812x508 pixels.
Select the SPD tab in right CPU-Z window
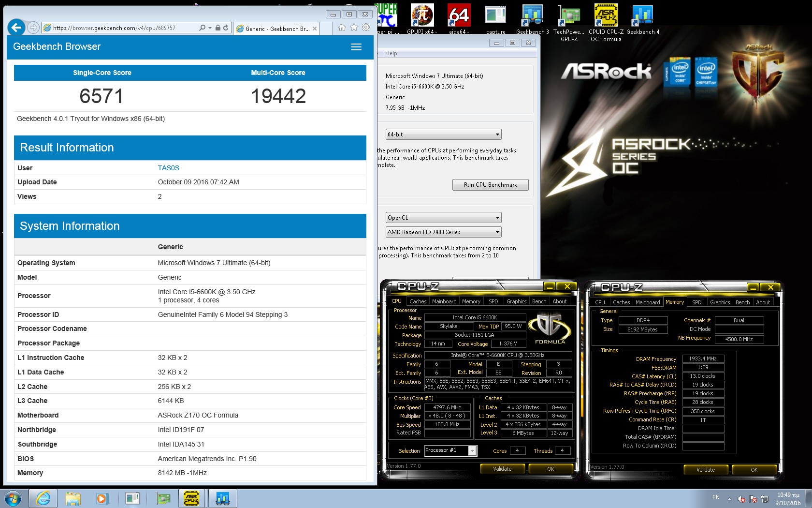[x=696, y=302]
